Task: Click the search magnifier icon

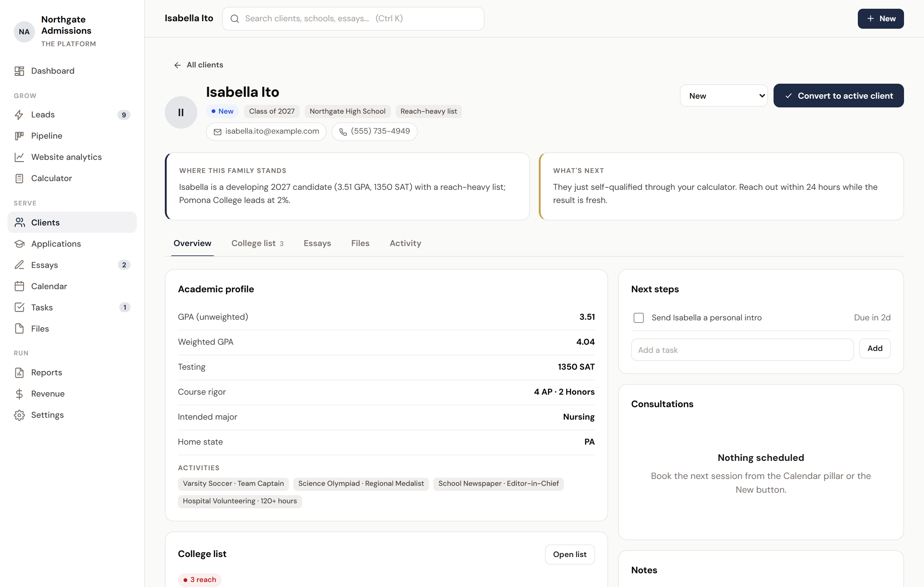Action: [235, 19]
